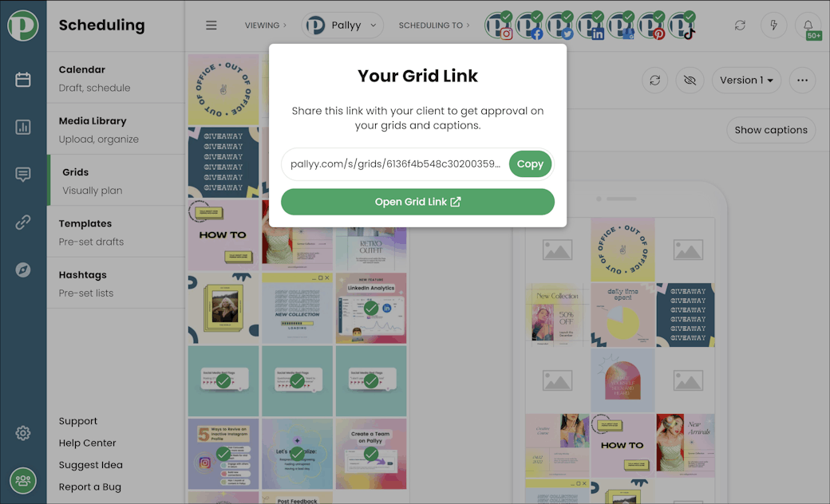Toggle the TikTok scheduling account
Image resolution: width=830 pixels, height=504 pixels.
point(682,26)
